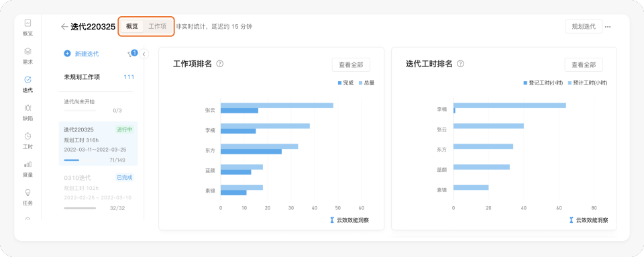Select the 迭代220325 iteration card
Viewport: 644px width, 257px height.
pos(98,144)
